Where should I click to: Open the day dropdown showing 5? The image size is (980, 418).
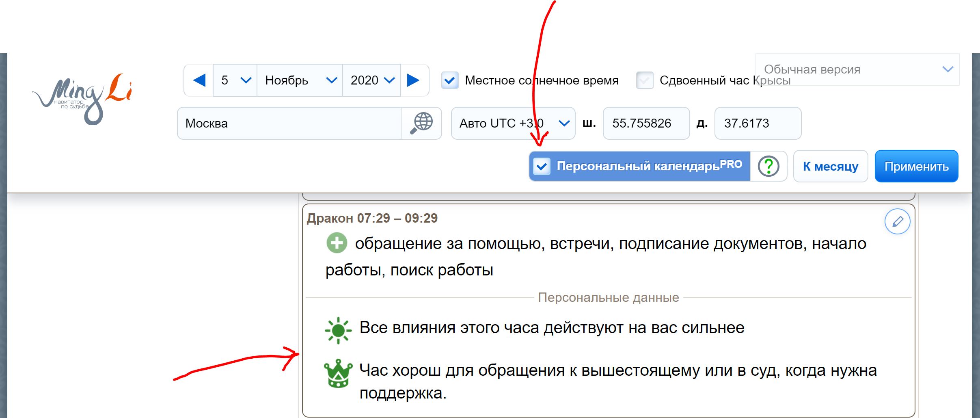click(x=235, y=80)
